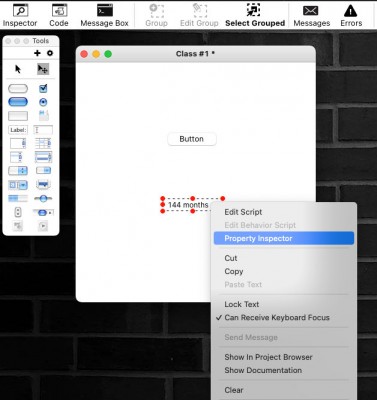
Task: Open the Inspector from the toolbar
Action: click(20, 15)
